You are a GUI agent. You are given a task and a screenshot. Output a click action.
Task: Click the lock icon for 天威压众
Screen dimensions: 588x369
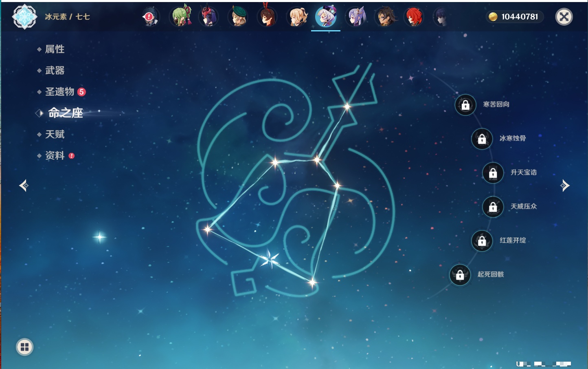pyautogui.click(x=493, y=207)
